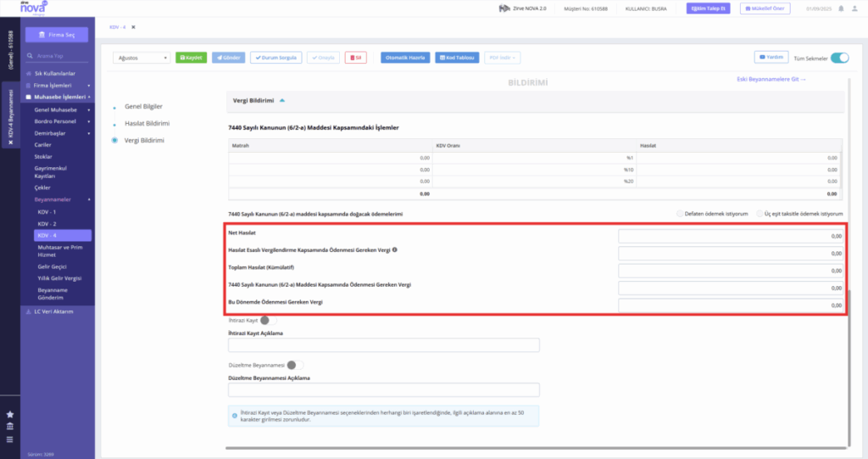Enable the Düzeltme Beyannamesi toggle
This screenshot has height=459, width=868.
[294, 366]
